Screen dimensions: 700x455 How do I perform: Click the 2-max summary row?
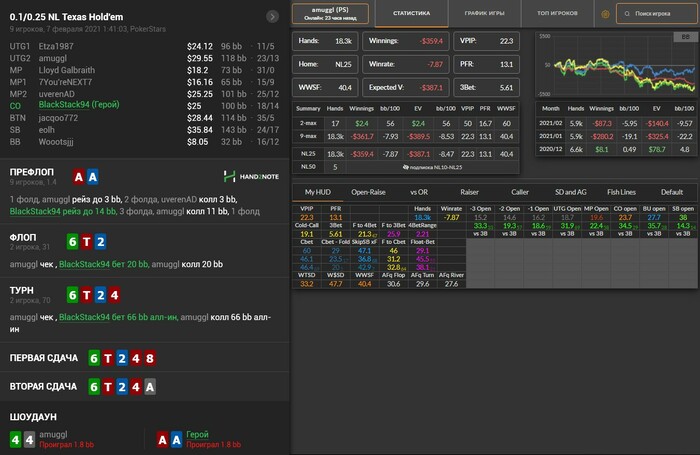click(405, 123)
